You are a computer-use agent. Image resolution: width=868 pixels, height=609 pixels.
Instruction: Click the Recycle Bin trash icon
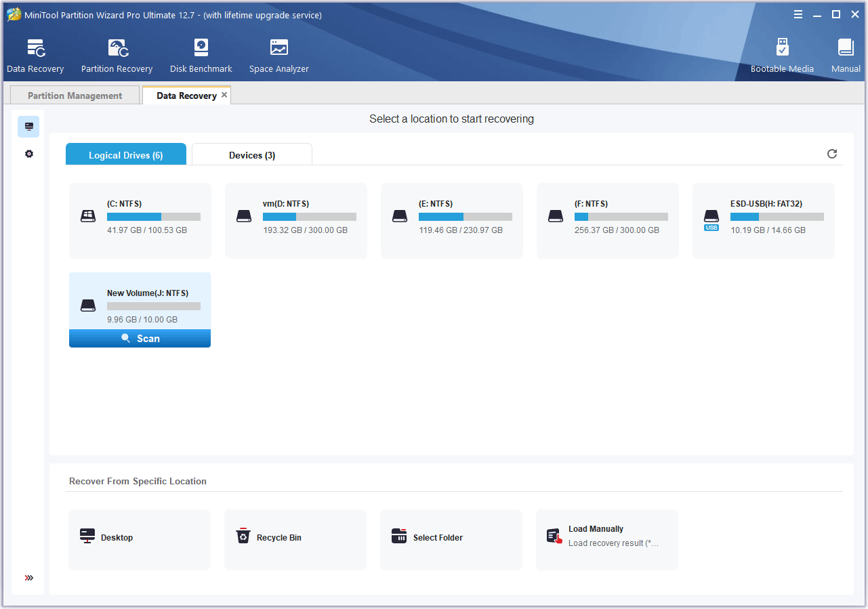tap(243, 537)
